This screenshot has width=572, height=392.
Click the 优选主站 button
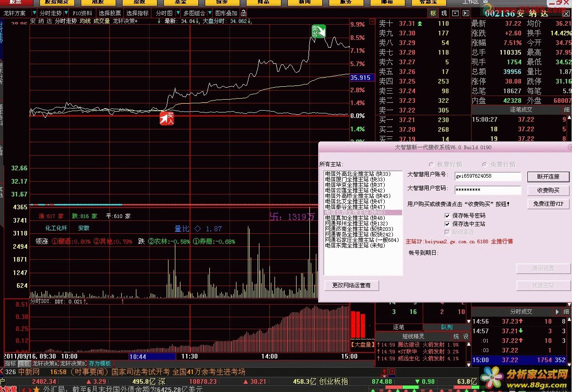[543, 286]
